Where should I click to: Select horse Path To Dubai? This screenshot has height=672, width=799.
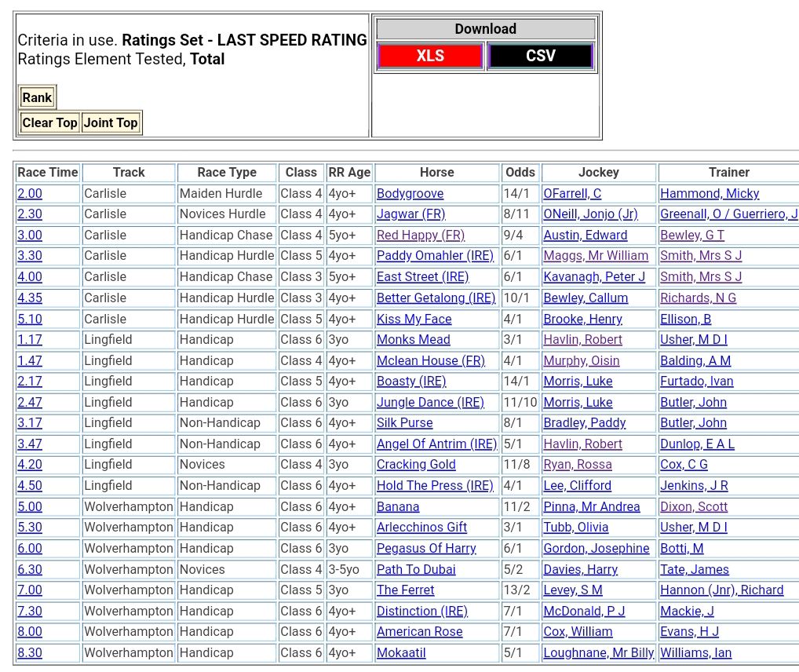[x=416, y=570]
